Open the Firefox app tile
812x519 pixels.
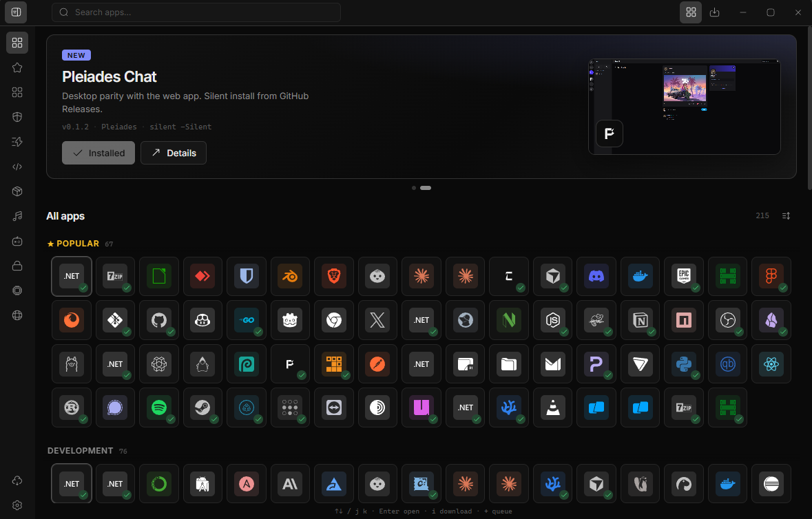72,320
